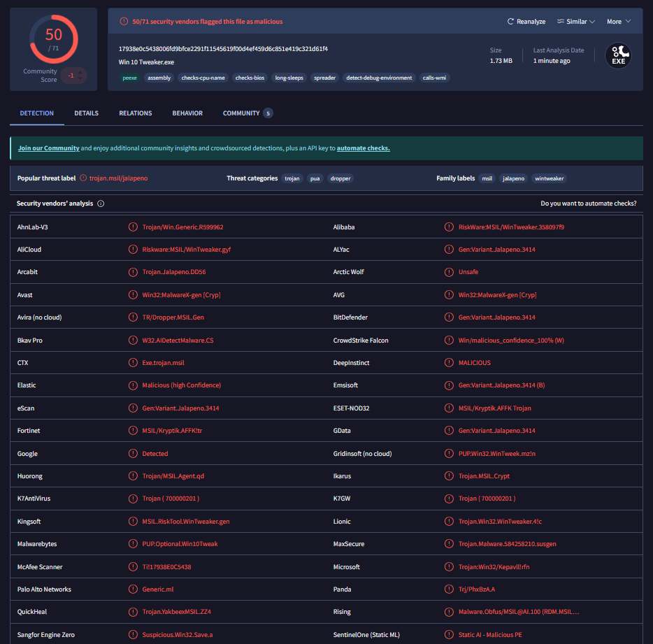Click the ALYac detection alert icon

449,250
